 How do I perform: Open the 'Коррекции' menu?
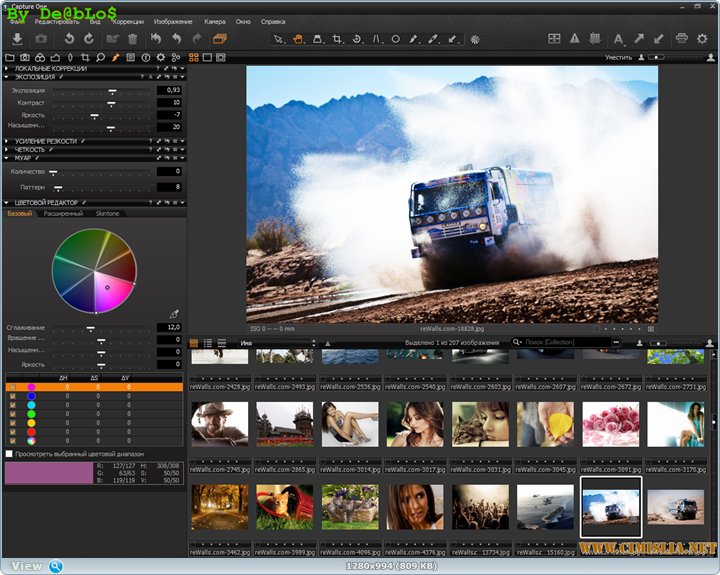point(128,21)
